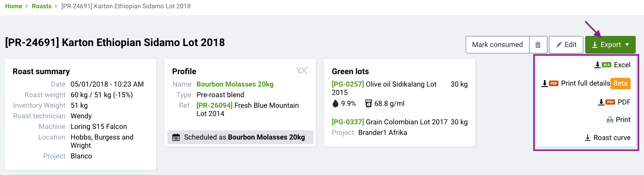Select Excel export option
The image size is (644, 175).
coord(612,65)
